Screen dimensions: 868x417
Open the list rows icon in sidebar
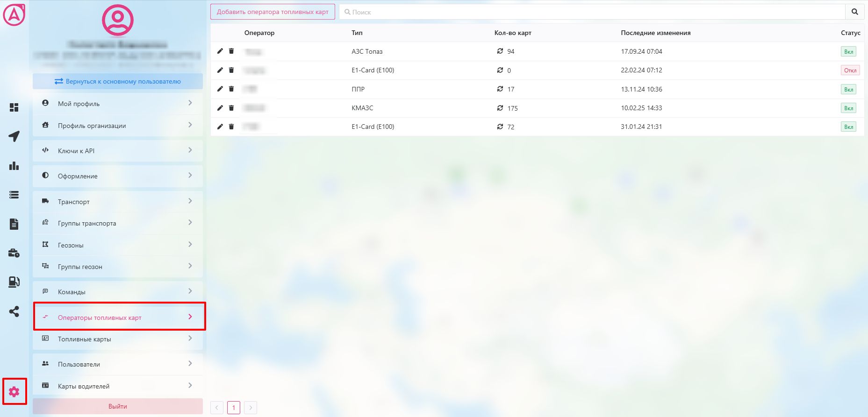click(x=14, y=195)
